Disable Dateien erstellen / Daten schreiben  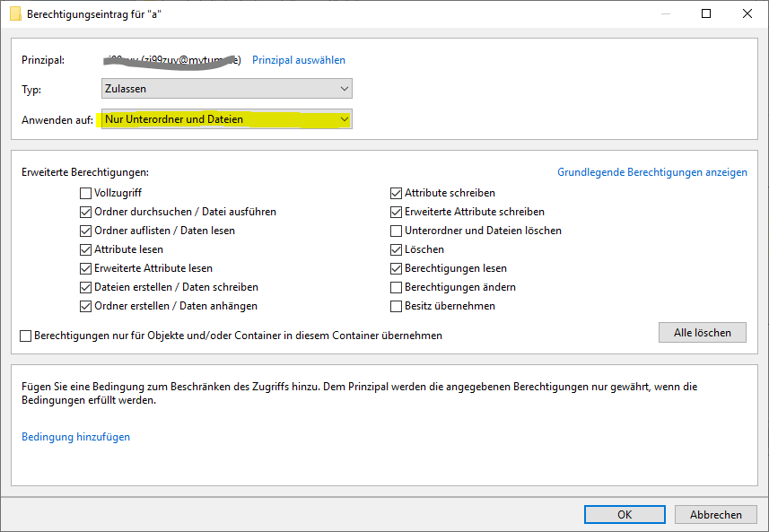click(x=85, y=287)
